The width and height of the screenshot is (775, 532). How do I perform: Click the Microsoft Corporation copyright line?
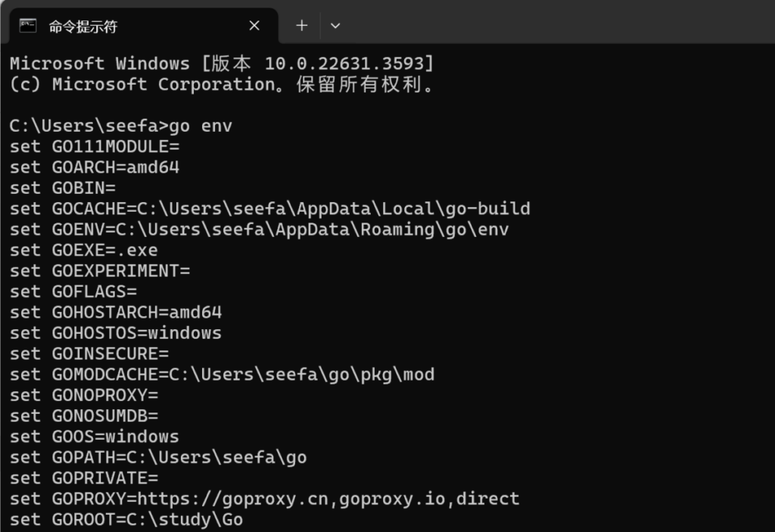pos(222,85)
